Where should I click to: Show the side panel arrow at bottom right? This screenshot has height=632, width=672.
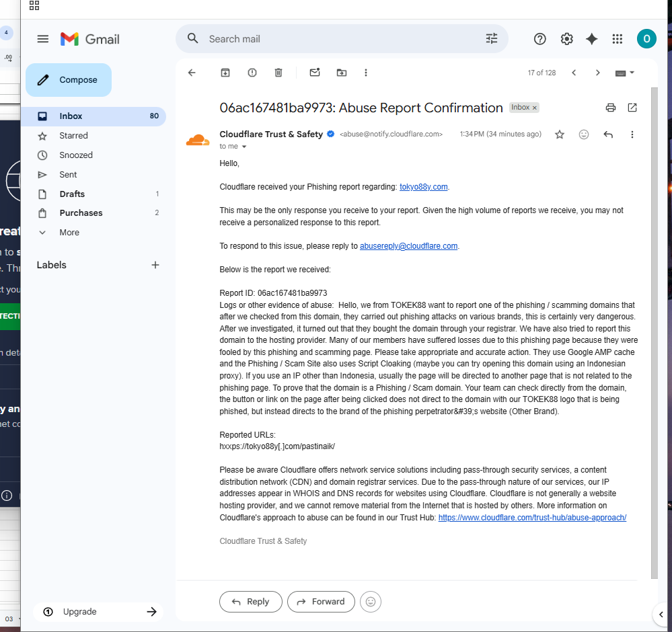[661, 615]
